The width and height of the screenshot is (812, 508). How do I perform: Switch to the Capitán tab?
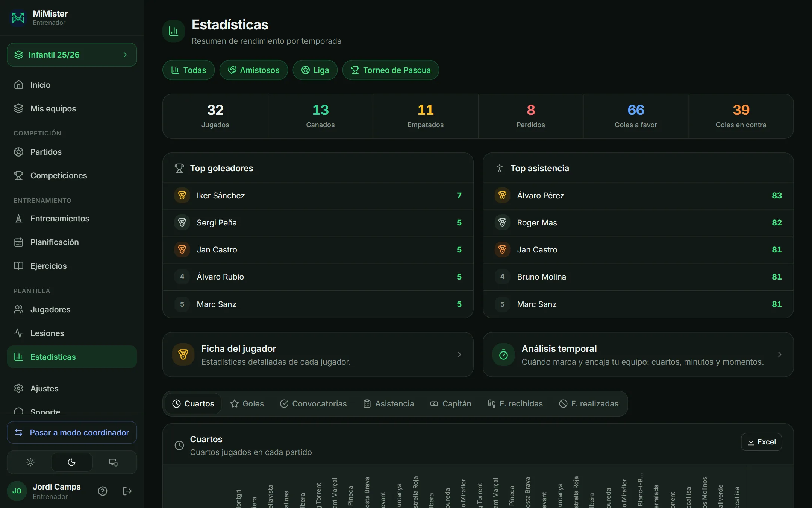(x=450, y=403)
